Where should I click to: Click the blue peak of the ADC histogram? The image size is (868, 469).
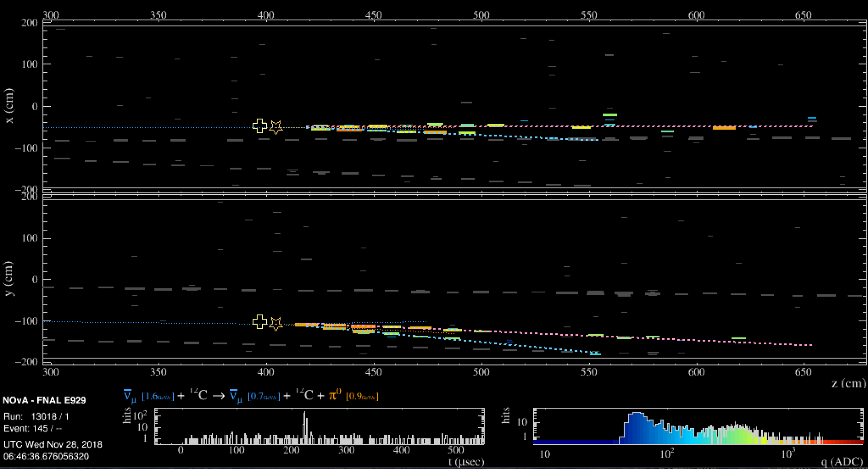(x=637, y=419)
